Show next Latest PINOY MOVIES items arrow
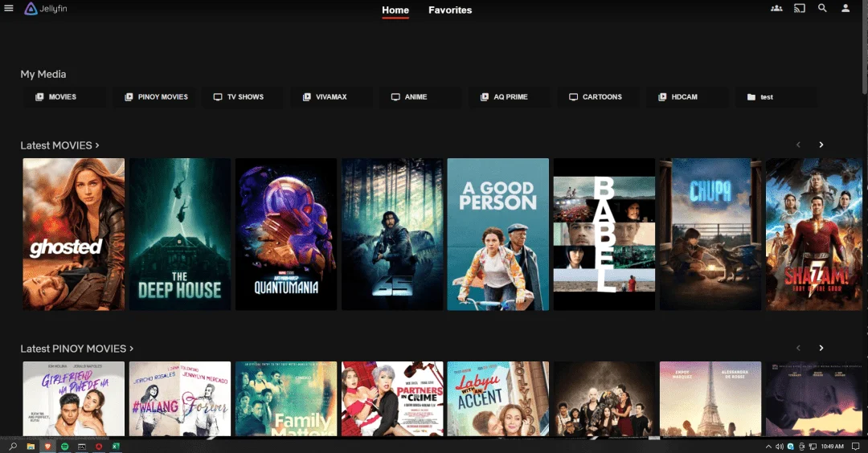This screenshot has width=868, height=453. [x=821, y=348]
